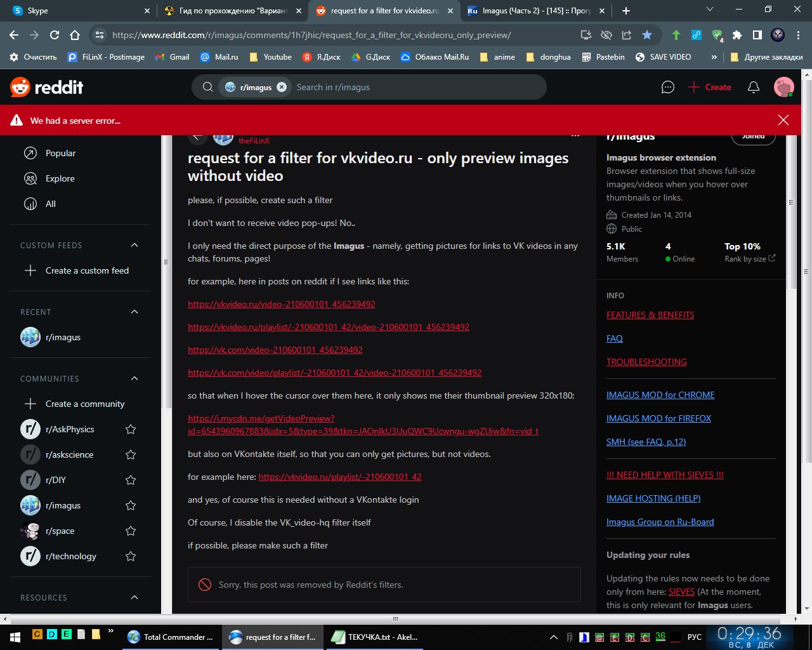Open the Explore page
Image resolution: width=812 pixels, height=650 pixels.
pyautogui.click(x=81, y=178)
